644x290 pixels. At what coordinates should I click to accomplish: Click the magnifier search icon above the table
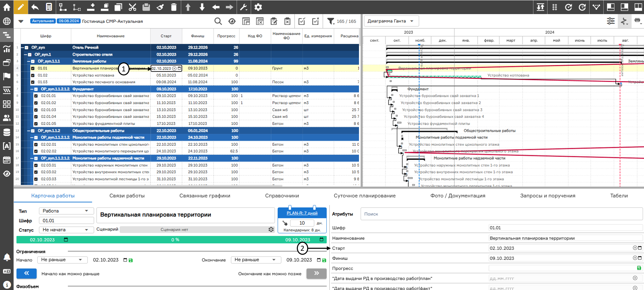[218, 21]
